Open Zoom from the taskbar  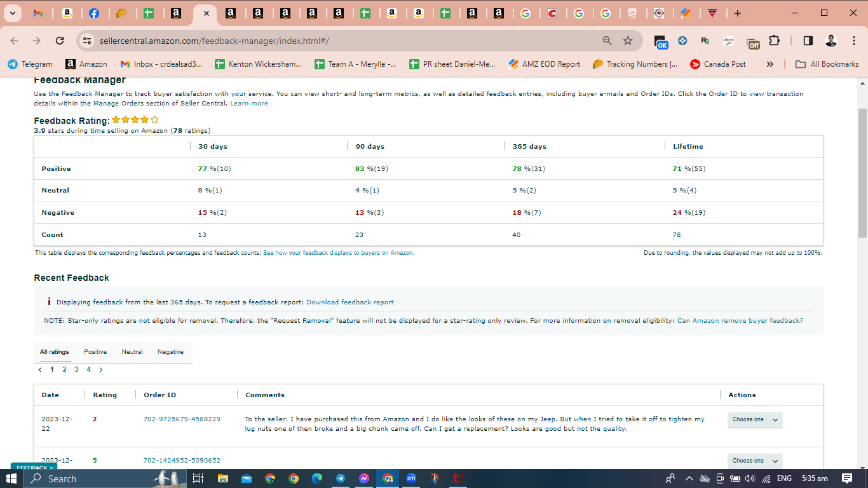[411, 478]
